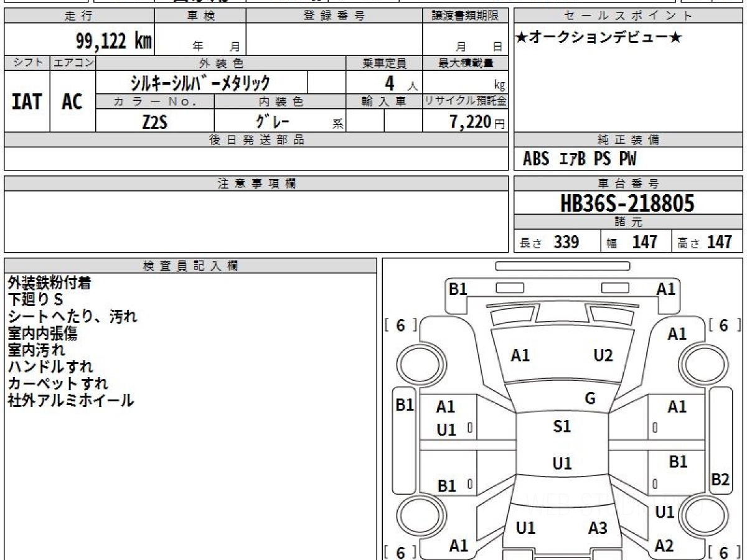Select the interior color グレー

point(273,121)
